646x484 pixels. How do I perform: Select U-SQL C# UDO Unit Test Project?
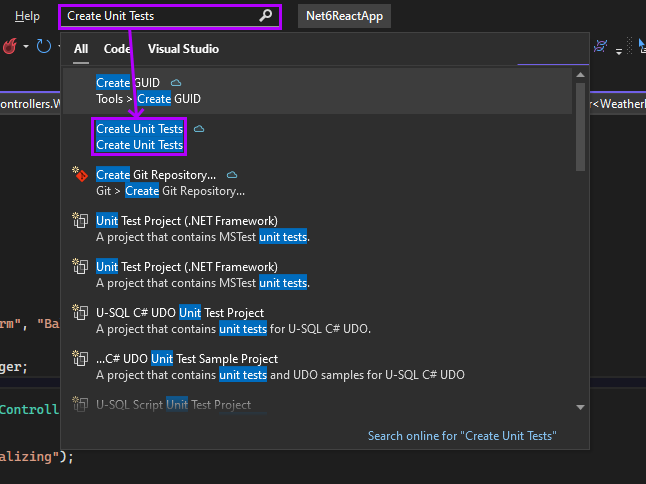(x=317, y=321)
